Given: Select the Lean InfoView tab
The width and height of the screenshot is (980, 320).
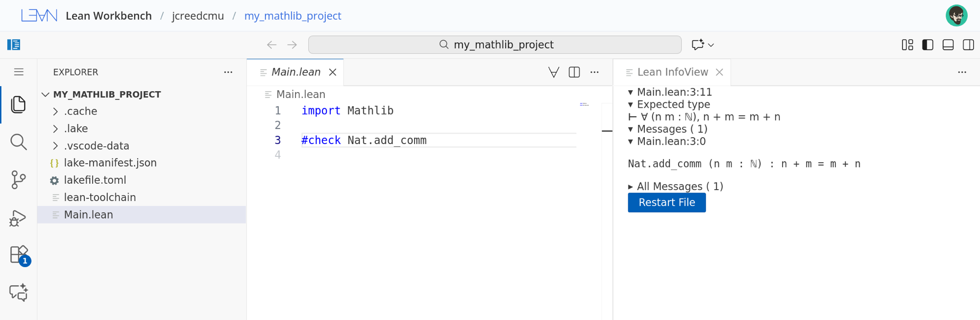Looking at the screenshot, I should coord(672,73).
